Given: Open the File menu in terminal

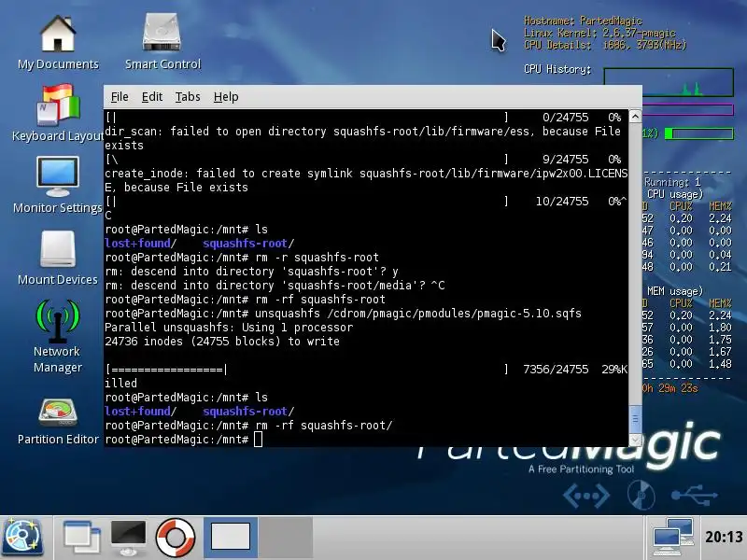Looking at the screenshot, I should pyautogui.click(x=120, y=97).
